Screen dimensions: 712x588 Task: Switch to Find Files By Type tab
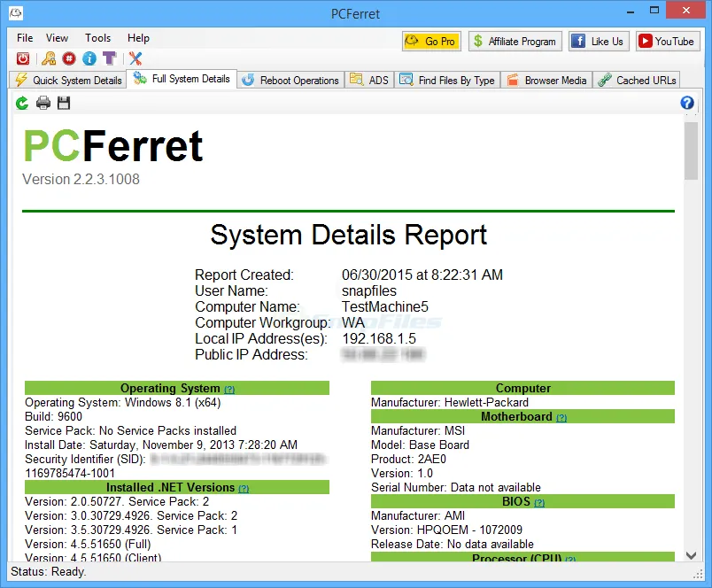(447, 80)
